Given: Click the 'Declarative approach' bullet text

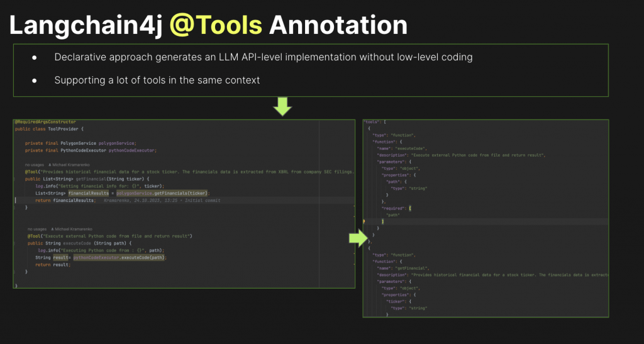Looking at the screenshot, I should [x=264, y=57].
